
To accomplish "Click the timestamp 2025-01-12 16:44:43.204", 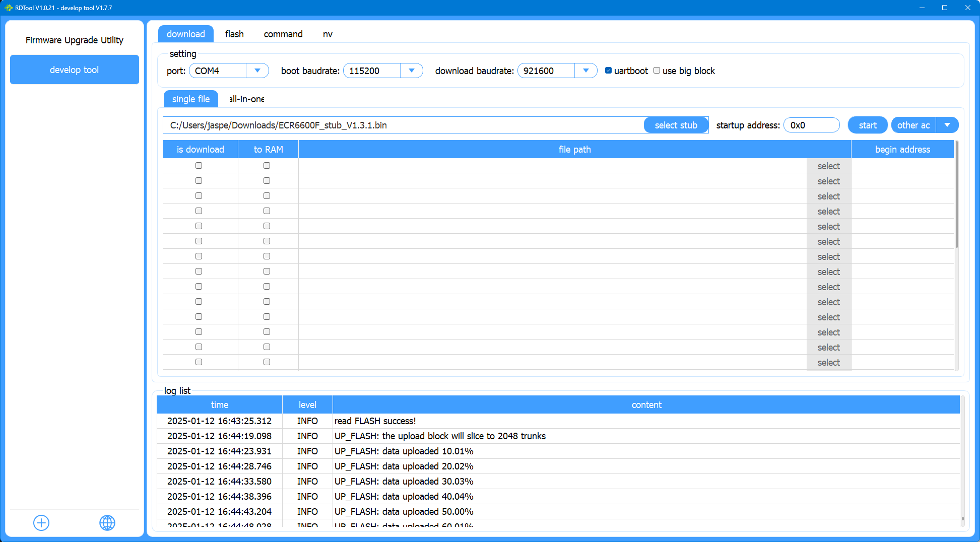I will (x=219, y=511).
